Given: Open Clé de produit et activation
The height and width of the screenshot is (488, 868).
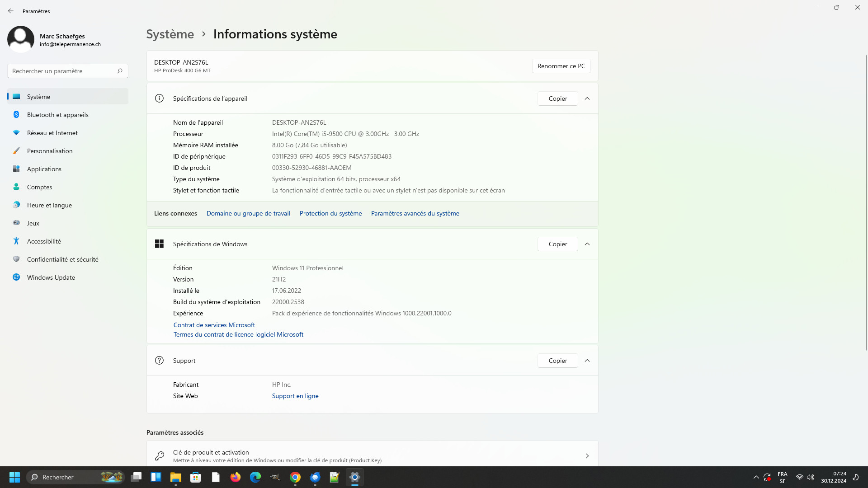Looking at the screenshot, I should click(x=372, y=455).
